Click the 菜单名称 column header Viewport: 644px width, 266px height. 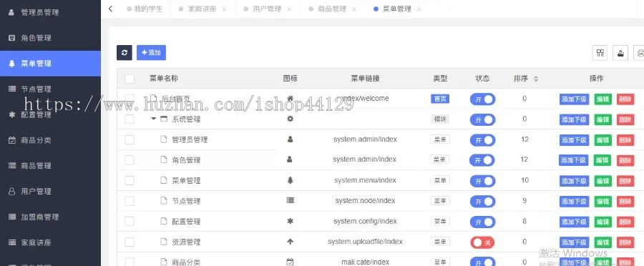163,79
